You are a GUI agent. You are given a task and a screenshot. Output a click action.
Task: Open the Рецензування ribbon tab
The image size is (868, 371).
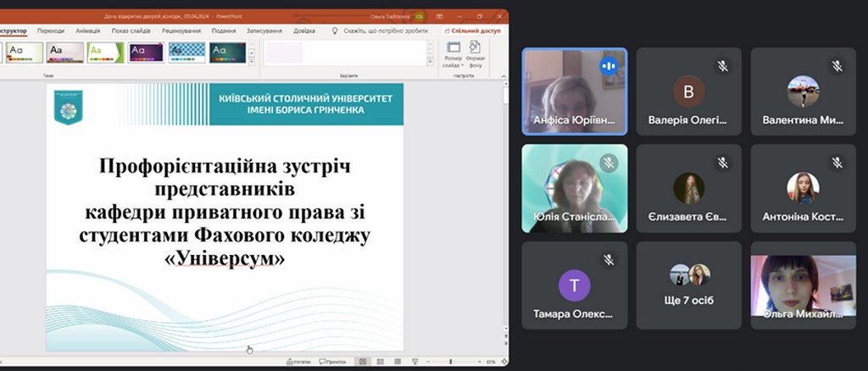click(x=181, y=30)
